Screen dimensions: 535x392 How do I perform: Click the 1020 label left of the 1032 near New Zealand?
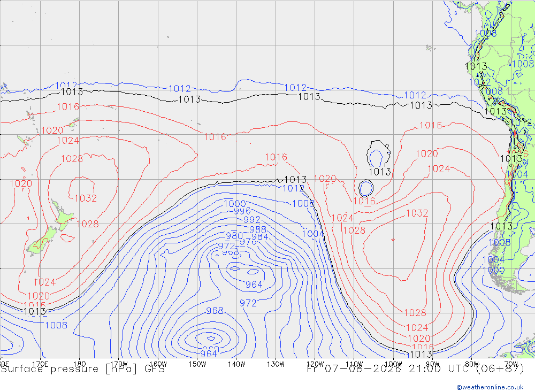pyautogui.click(x=21, y=183)
